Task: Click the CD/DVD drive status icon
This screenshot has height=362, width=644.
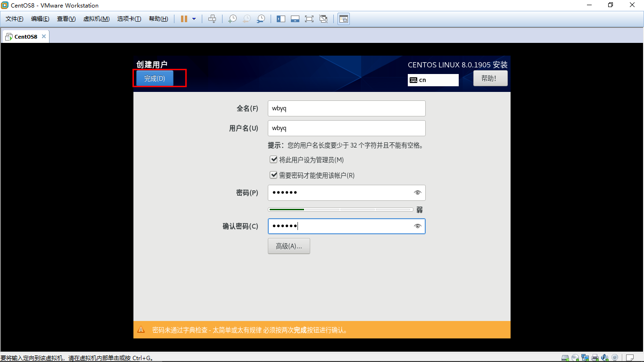Action: (x=575, y=358)
